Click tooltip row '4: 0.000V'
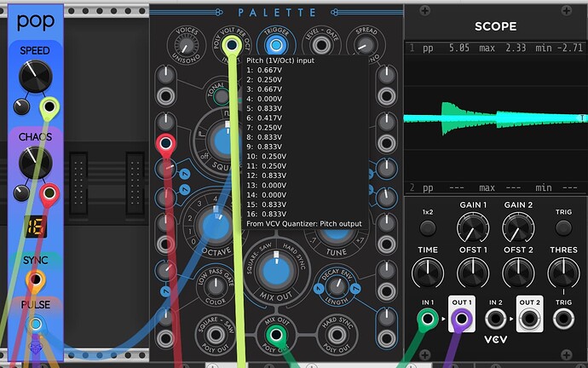This screenshot has width=588, height=368. [264, 99]
